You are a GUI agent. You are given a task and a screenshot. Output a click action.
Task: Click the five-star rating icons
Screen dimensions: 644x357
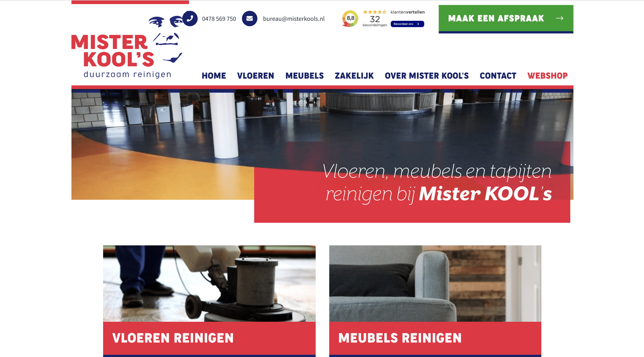coord(375,12)
